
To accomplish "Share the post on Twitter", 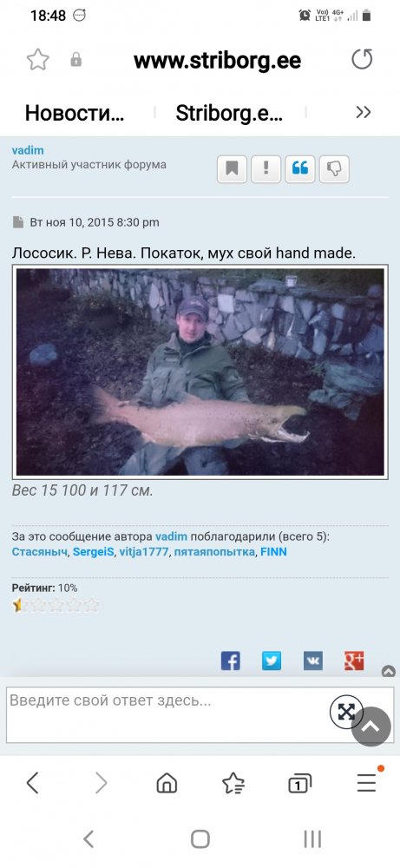I will tap(271, 661).
